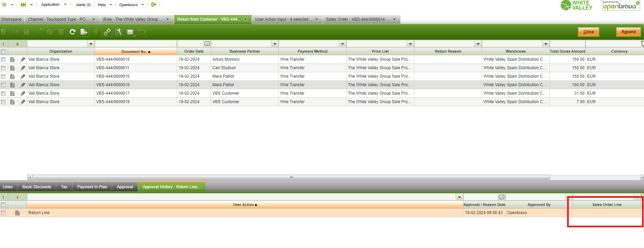Open the Warehouse filter dropdown
Viewport: 644px width, 248px height.
[x=546, y=44]
